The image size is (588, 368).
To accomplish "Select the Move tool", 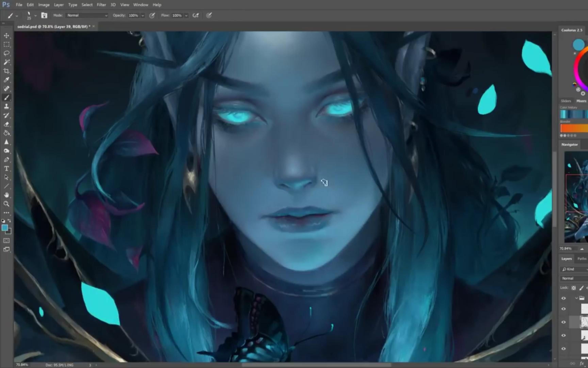I will [x=7, y=36].
